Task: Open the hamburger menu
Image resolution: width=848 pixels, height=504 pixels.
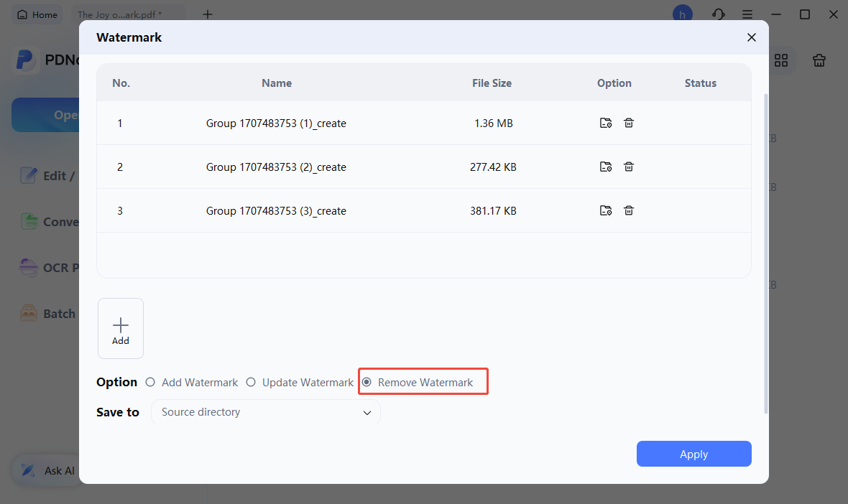Action: (x=747, y=14)
